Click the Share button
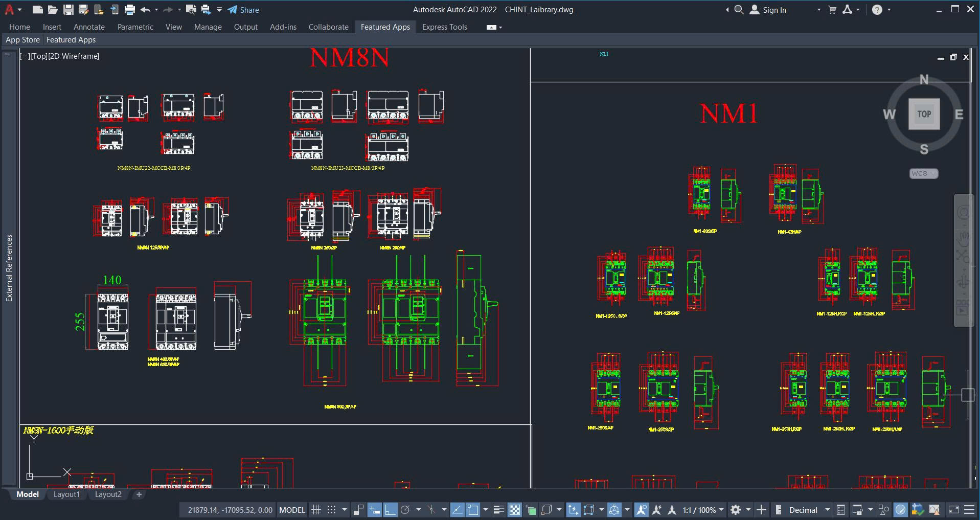Screen dimensions: 980x520 click(x=243, y=10)
